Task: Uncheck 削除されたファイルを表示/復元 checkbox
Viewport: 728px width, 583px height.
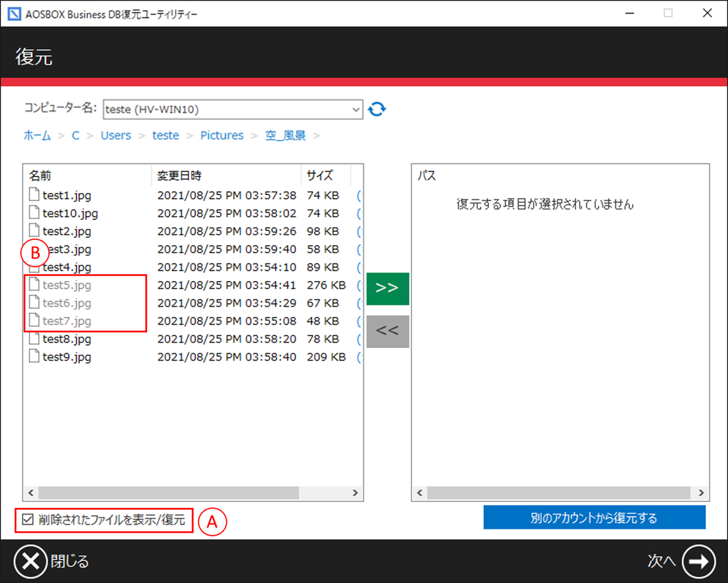Action: point(28,519)
